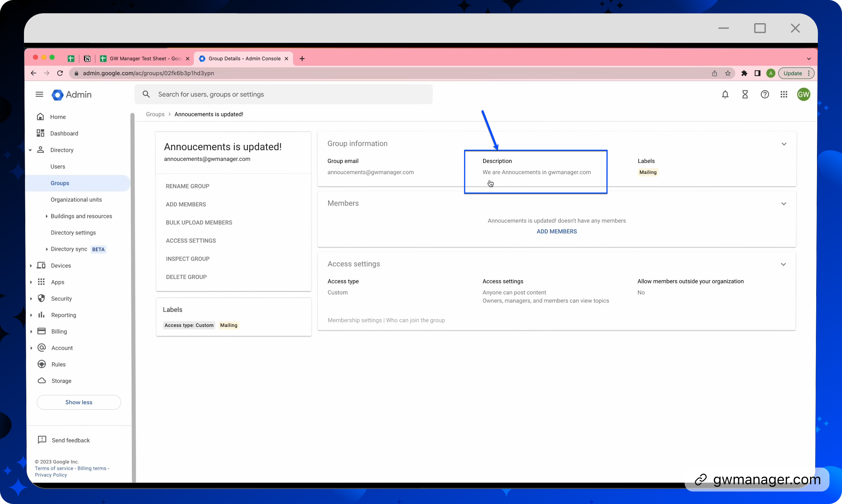Click the Description text under Group information
The height and width of the screenshot is (504, 842).
[536, 172]
